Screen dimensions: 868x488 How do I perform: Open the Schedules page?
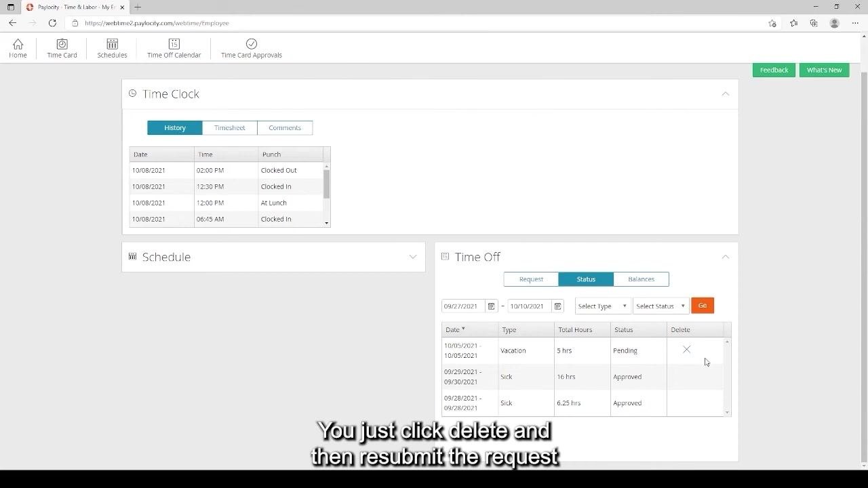coord(112,49)
